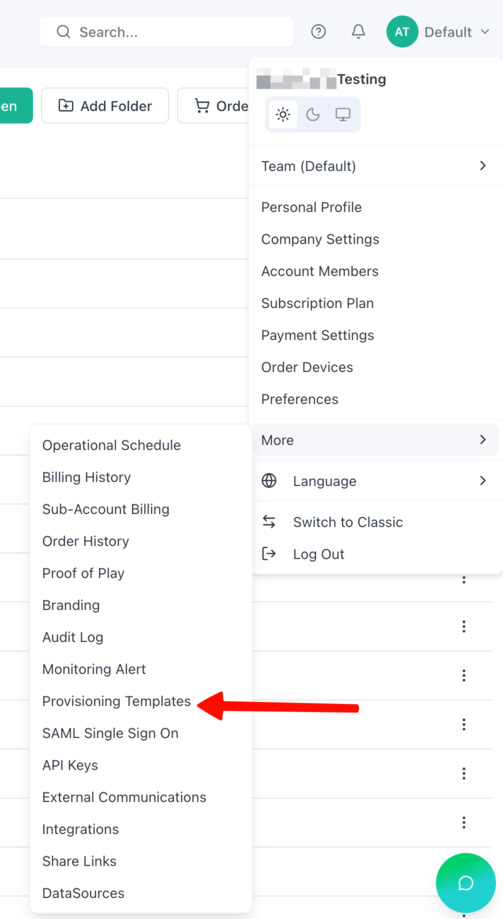Image resolution: width=503 pixels, height=919 pixels.
Task: Open Personal Profile
Action: pos(311,207)
